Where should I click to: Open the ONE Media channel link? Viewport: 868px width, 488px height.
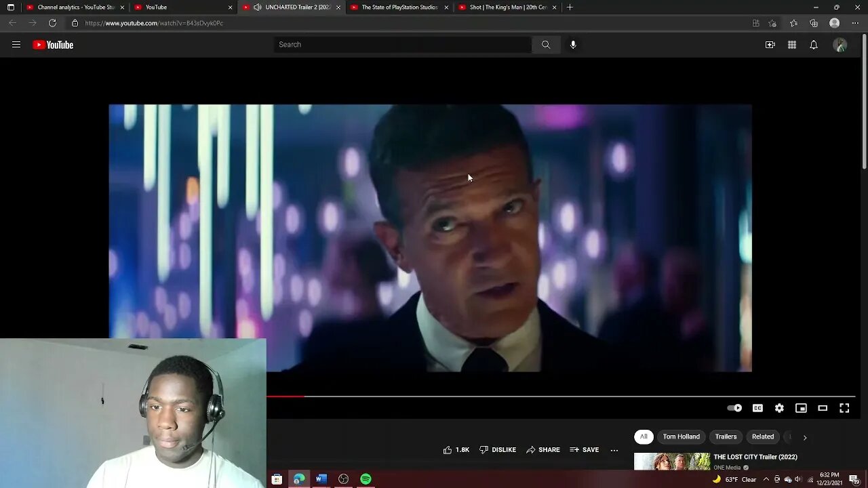[x=727, y=468]
